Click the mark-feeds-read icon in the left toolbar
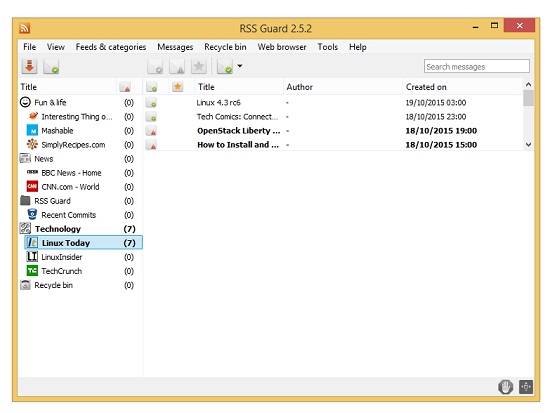Image resolution: width=550 pixels, height=413 pixels. coord(51,66)
